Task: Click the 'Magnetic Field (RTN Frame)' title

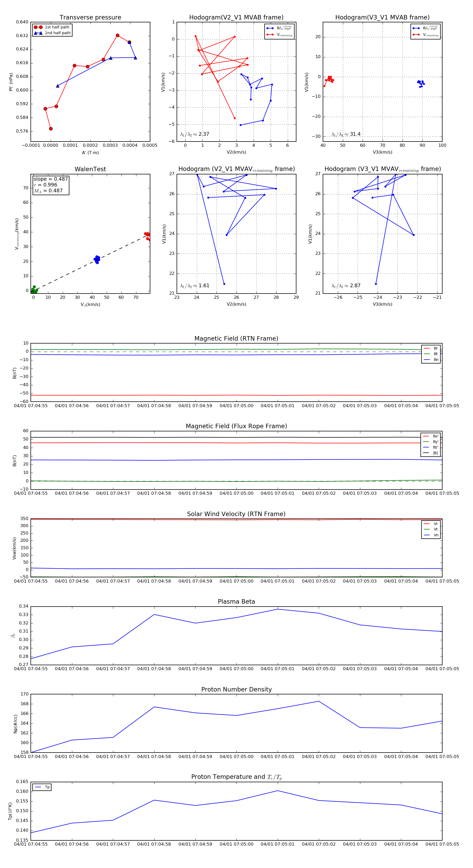Action: pyautogui.click(x=236, y=339)
